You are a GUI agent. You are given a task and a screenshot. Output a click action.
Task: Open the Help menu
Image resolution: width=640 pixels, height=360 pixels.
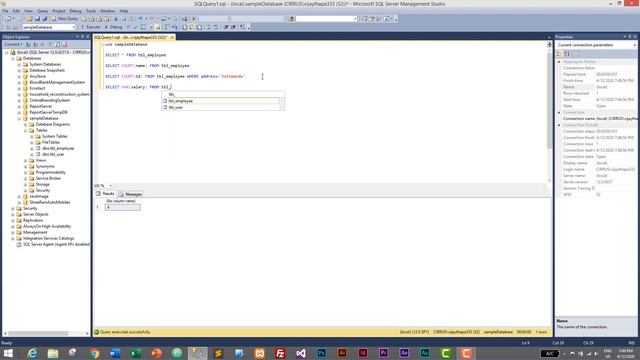[124, 11]
